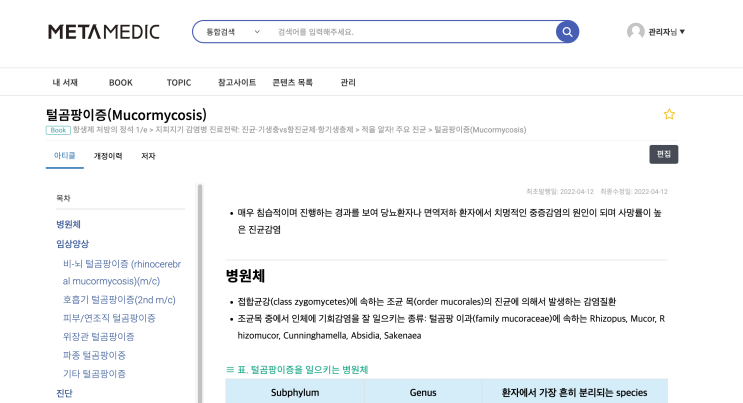Screen dimensions: 743x403
Task: Open the 콘텐츠 목록 menu
Action: (292, 82)
